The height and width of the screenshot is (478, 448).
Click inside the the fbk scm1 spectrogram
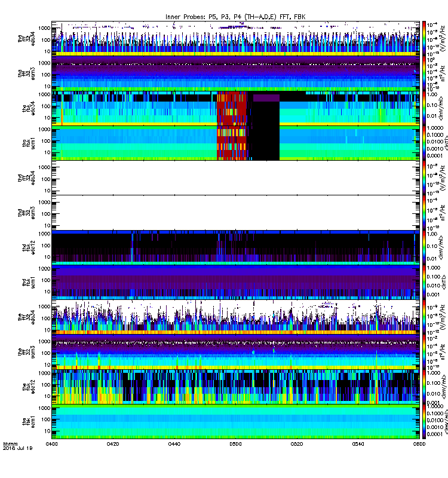pyautogui.click(x=235, y=421)
